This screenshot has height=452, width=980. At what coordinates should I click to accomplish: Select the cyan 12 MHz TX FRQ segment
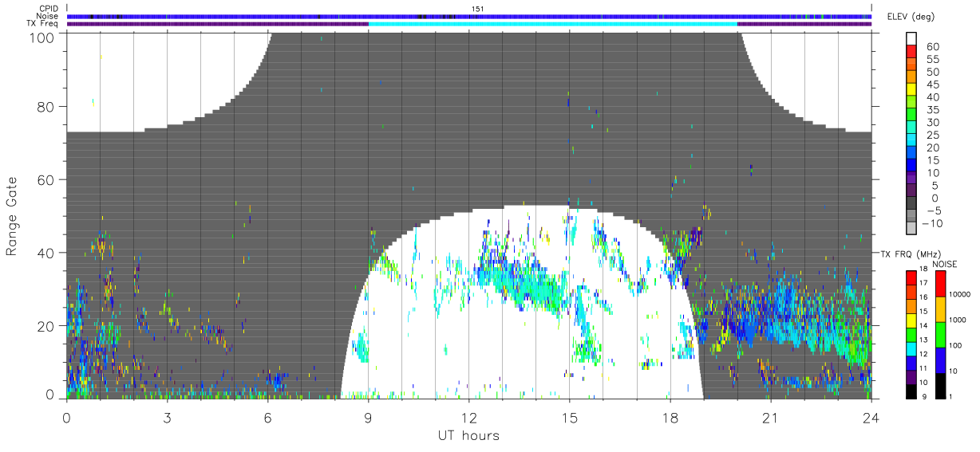tap(911, 348)
